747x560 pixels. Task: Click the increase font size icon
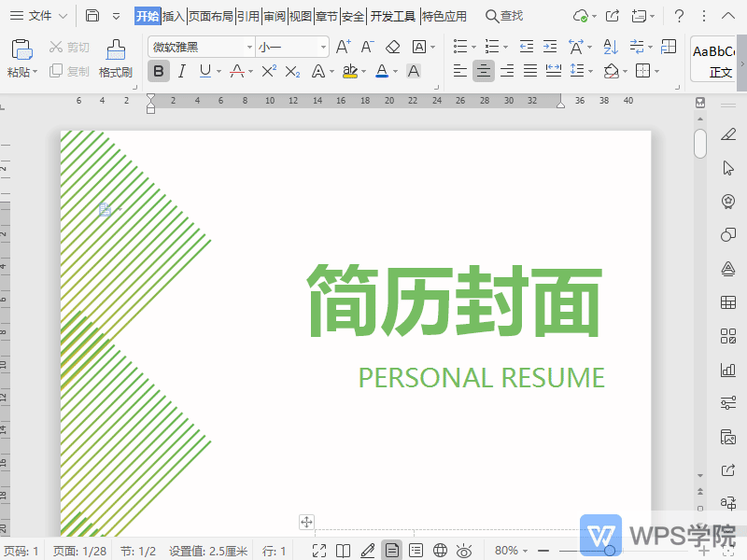(x=343, y=47)
